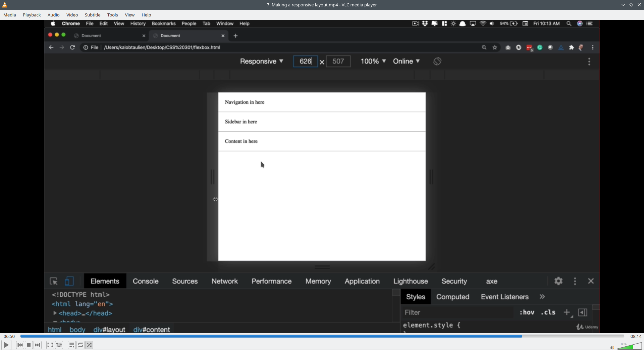This screenshot has width=644, height=350.
Task: Open the Chrome History menu
Action: (x=138, y=24)
